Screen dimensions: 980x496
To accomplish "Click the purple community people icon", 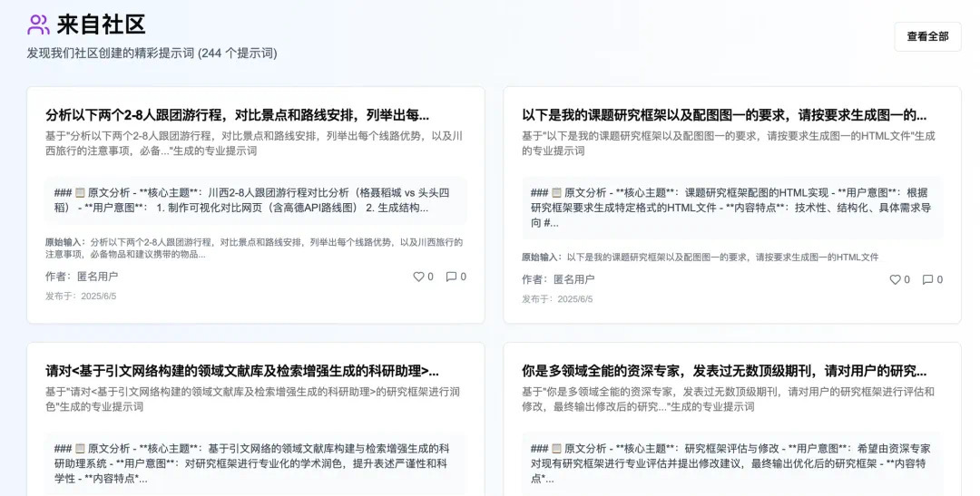I will (x=38, y=24).
